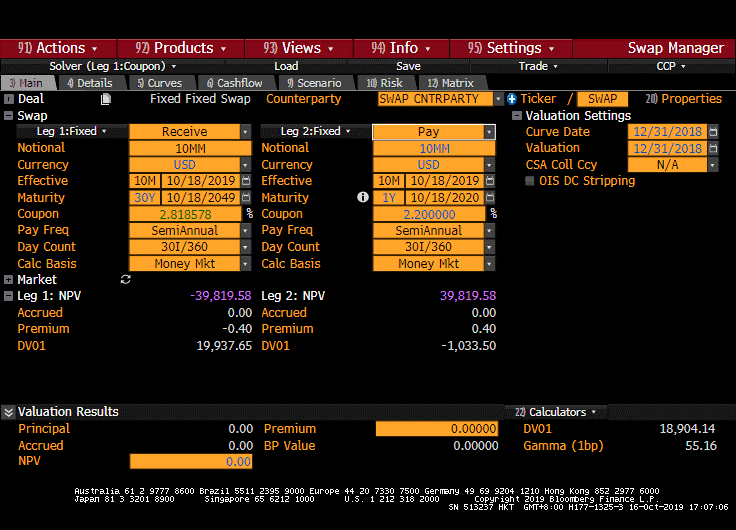Select the Main tab
Viewport: 736px width, 530px height.
pos(27,83)
